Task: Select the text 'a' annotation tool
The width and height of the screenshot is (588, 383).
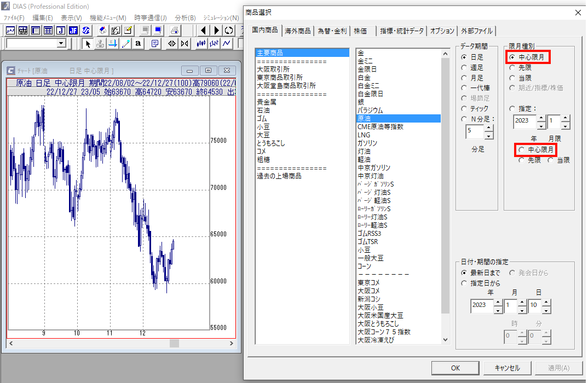Action: click(x=139, y=44)
